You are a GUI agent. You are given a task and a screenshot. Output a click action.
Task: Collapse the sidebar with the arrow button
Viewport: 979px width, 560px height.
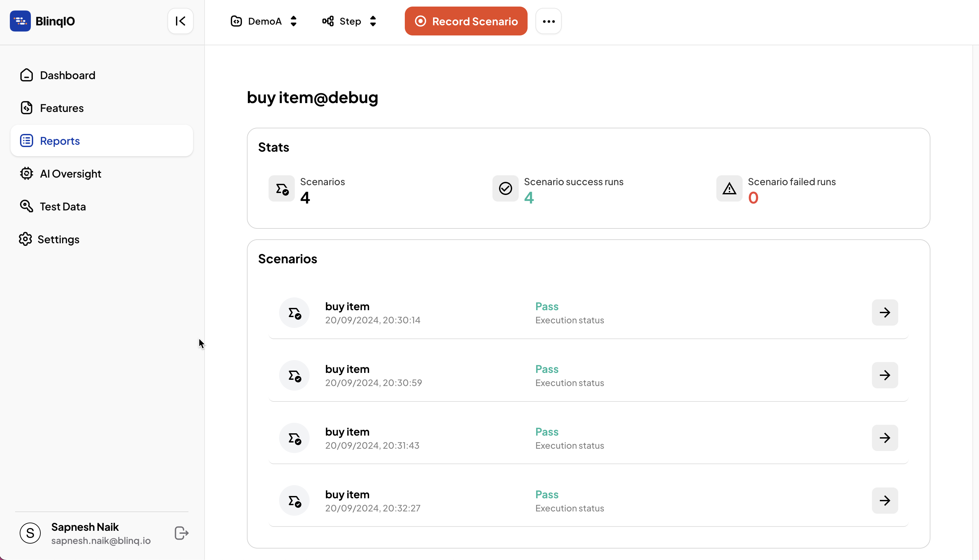(181, 21)
